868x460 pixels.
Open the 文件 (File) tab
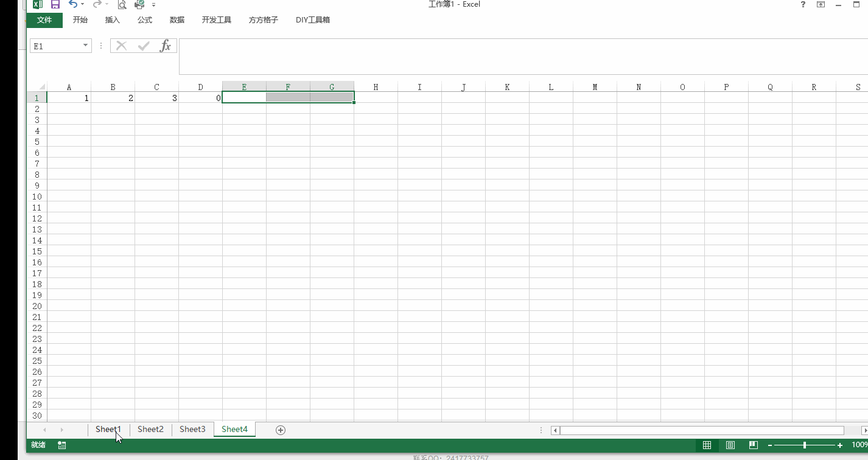click(x=44, y=20)
